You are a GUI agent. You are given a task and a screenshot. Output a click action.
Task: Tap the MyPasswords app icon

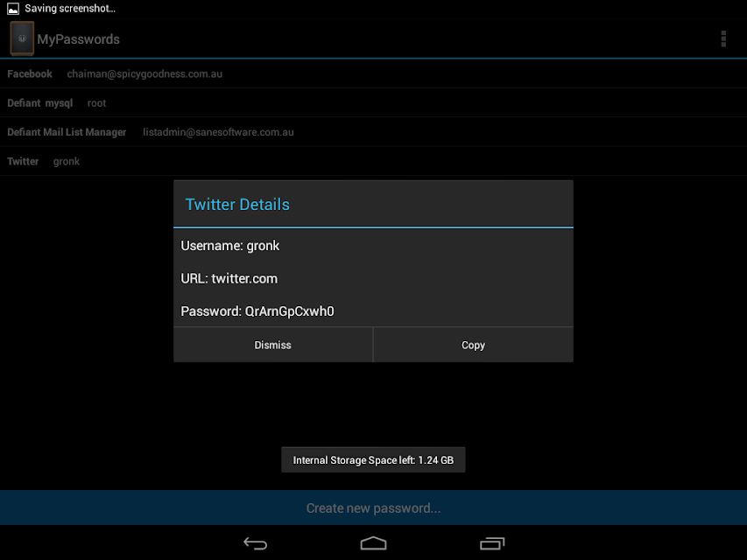[x=22, y=38]
